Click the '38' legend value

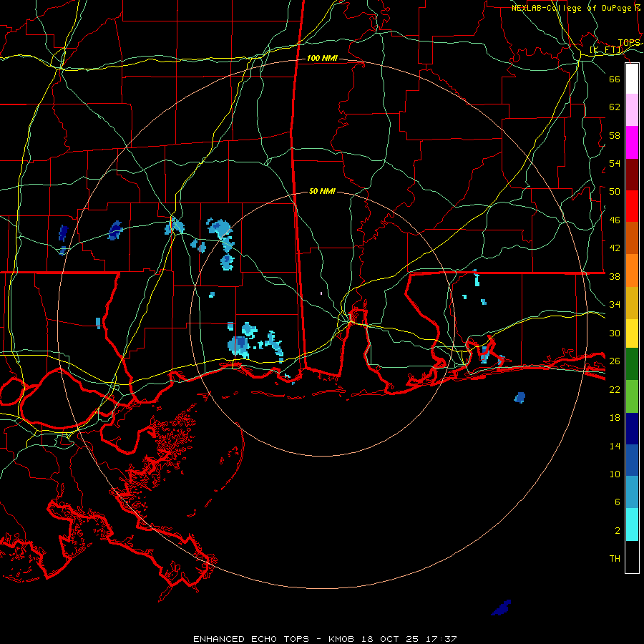click(x=615, y=277)
